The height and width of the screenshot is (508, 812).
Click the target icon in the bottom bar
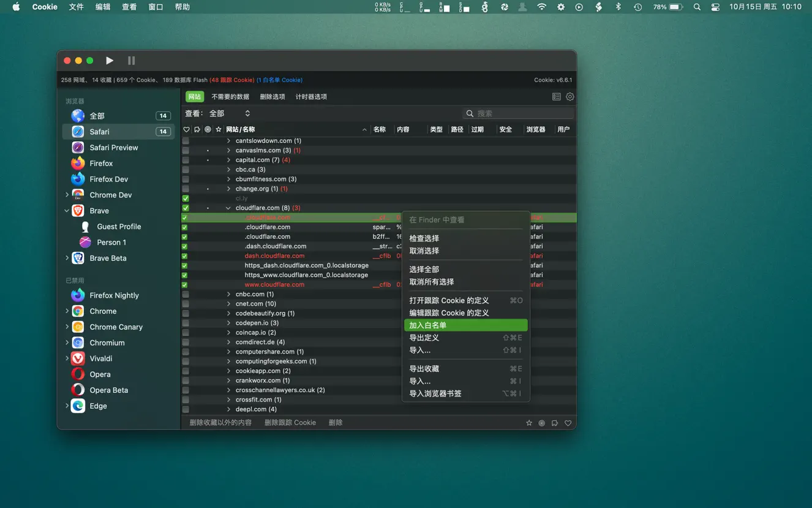pyautogui.click(x=542, y=423)
